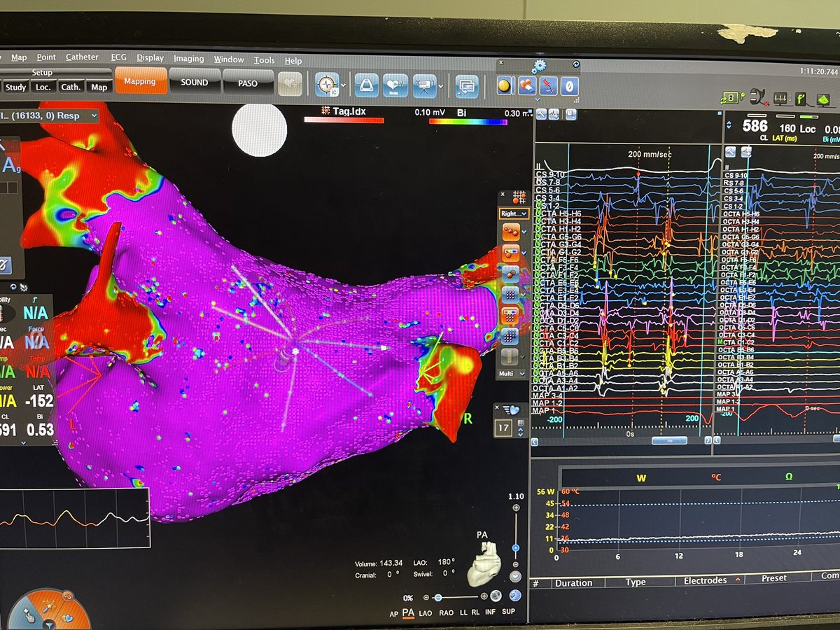The height and width of the screenshot is (630, 840).
Task: Click the catheter bell-shaped toolbar icon
Action: pyautogui.click(x=366, y=85)
